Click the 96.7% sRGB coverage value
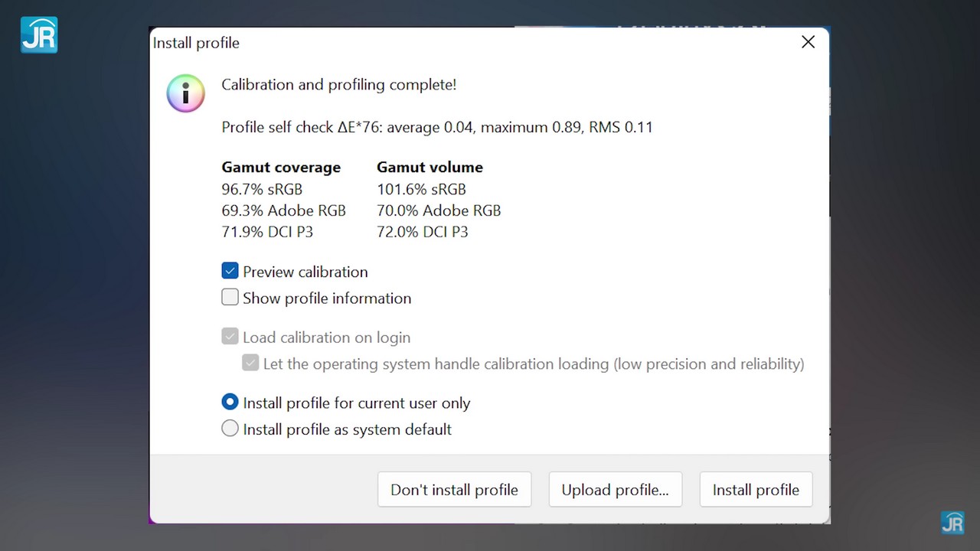The height and width of the screenshot is (551, 980). (262, 189)
